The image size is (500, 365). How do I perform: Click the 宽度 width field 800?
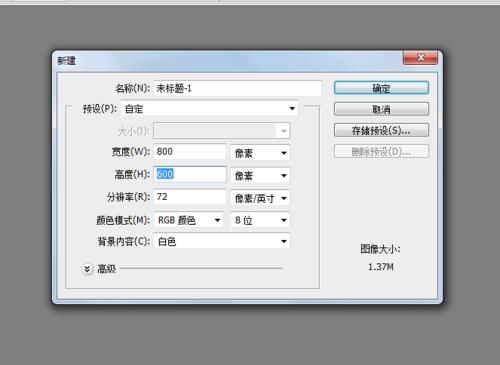[x=190, y=152]
